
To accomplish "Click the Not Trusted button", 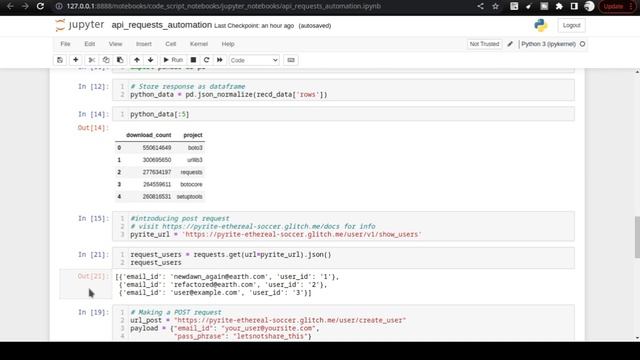I will (484, 44).
